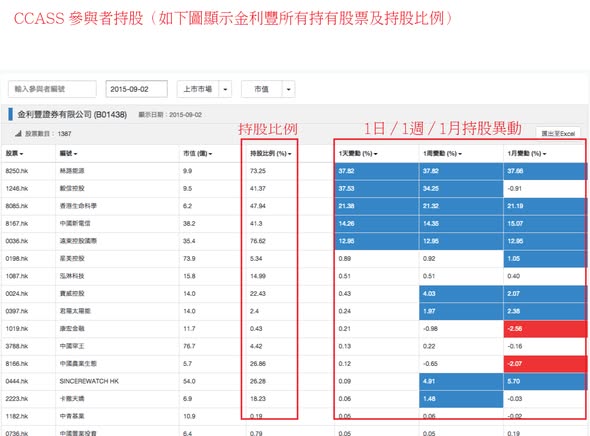Screen dimensions: 590x436
Task: Click the SINCEREWATCH HK stock name
Action: tap(89, 381)
